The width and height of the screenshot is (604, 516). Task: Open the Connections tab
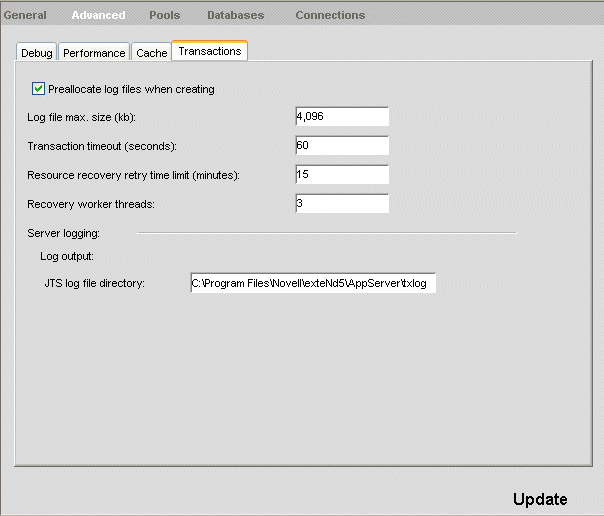[x=330, y=15]
